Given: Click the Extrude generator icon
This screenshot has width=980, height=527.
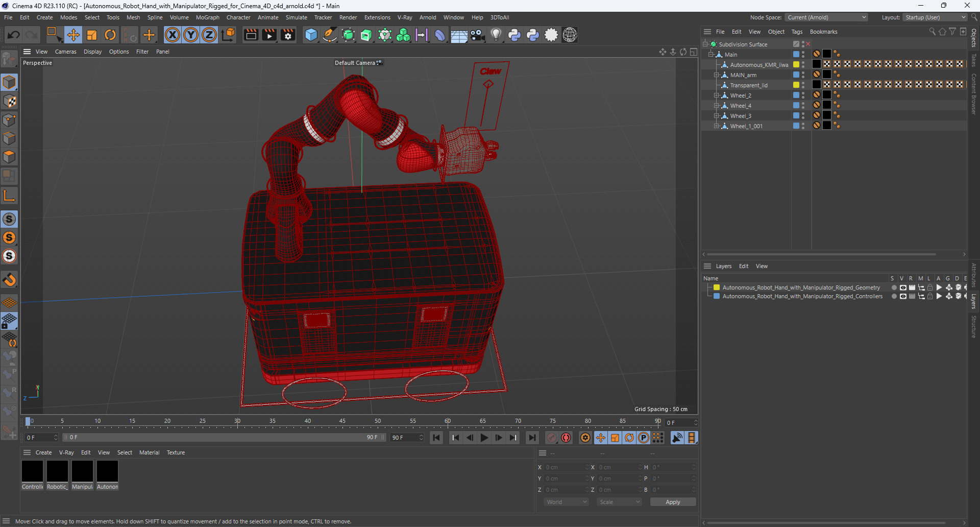Looking at the screenshot, I should pyautogui.click(x=366, y=35).
